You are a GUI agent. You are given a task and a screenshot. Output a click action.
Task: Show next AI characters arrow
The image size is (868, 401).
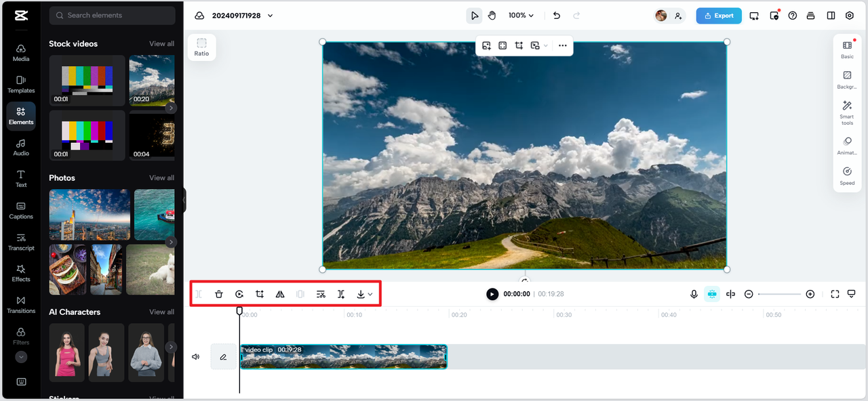tap(171, 347)
